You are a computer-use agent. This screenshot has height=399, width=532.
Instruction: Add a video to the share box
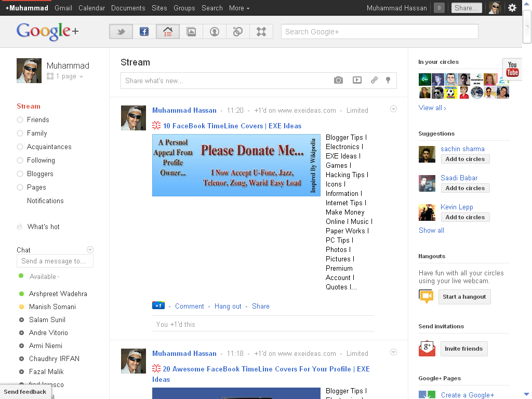click(x=357, y=80)
